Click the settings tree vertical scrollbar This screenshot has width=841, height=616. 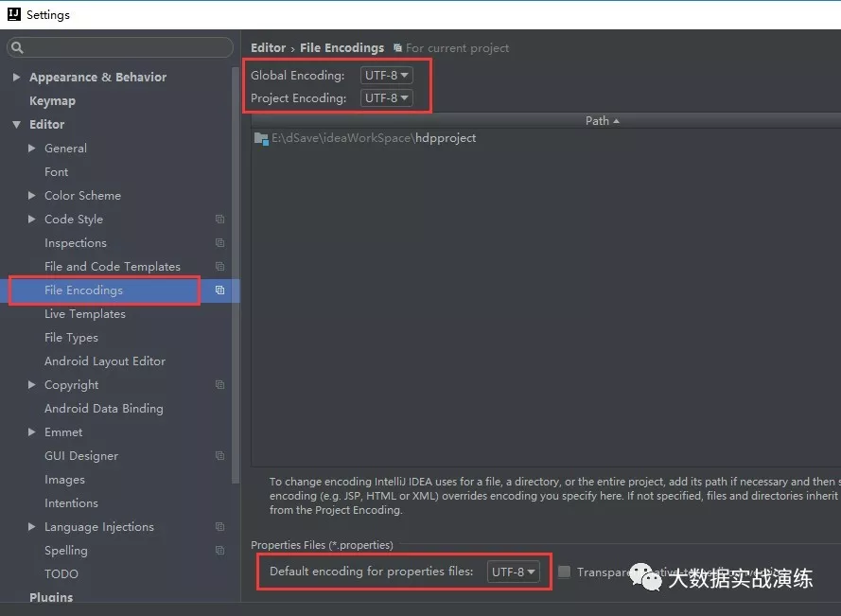coord(236,275)
